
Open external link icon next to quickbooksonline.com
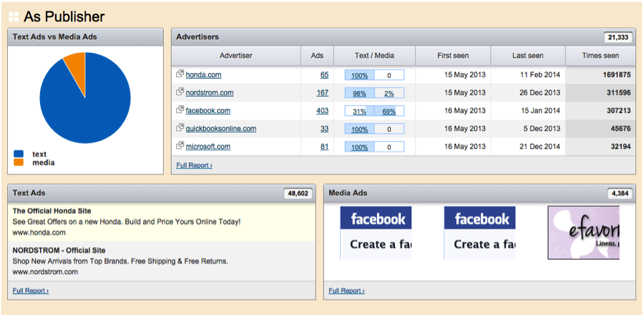click(x=180, y=127)
